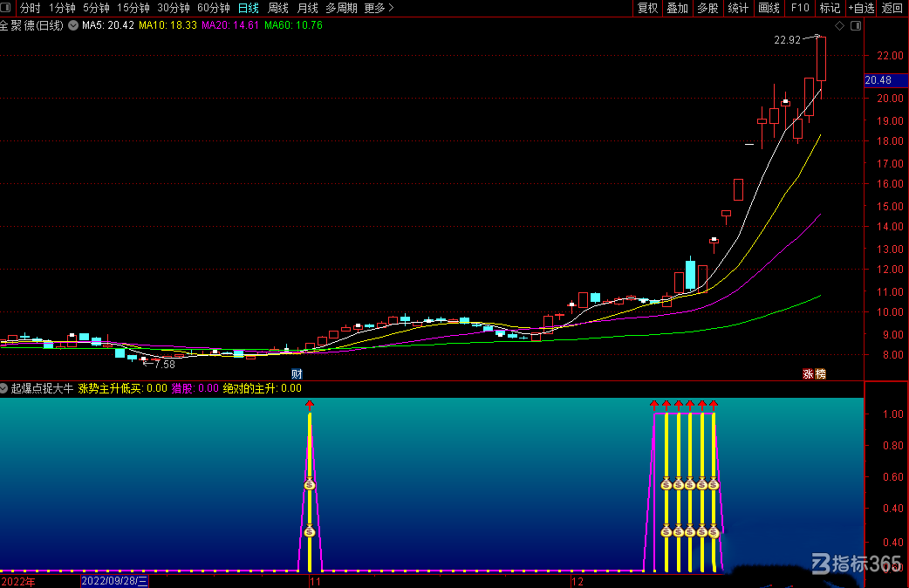Open the 画线 drawing tools
The width and height of the screenshot is (909, 588).
tap(769, 8)
